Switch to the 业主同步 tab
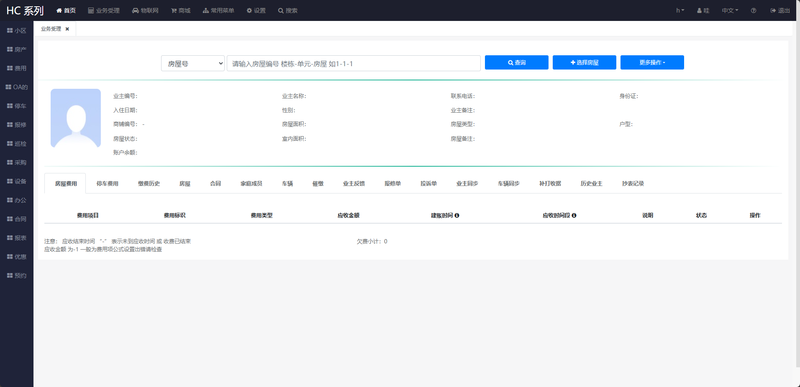Image resolution: width=800 pixels, height=387 pixels. tap(467, 184)
